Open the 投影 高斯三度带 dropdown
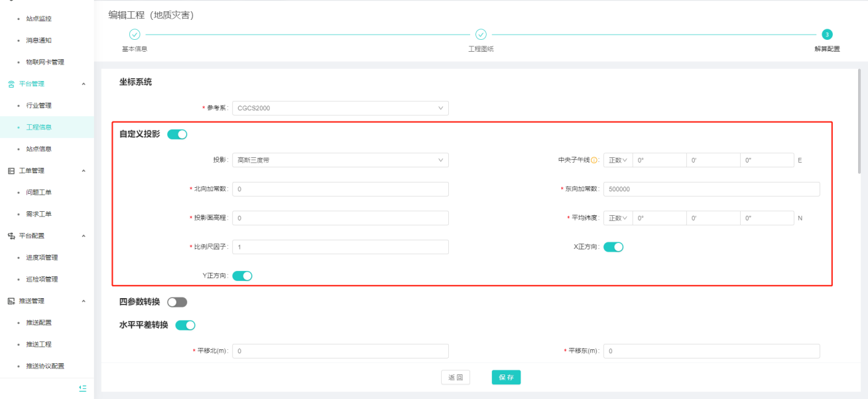Screen dimensions: 868x399 (340, 160)
